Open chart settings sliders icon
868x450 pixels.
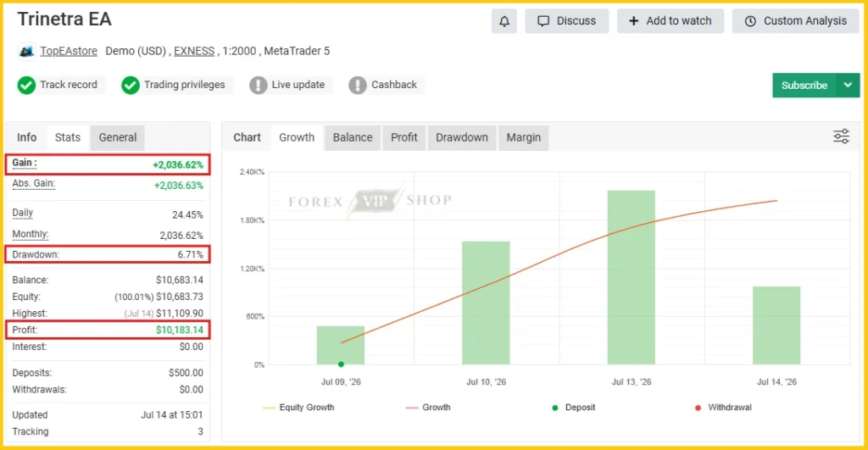841,136
